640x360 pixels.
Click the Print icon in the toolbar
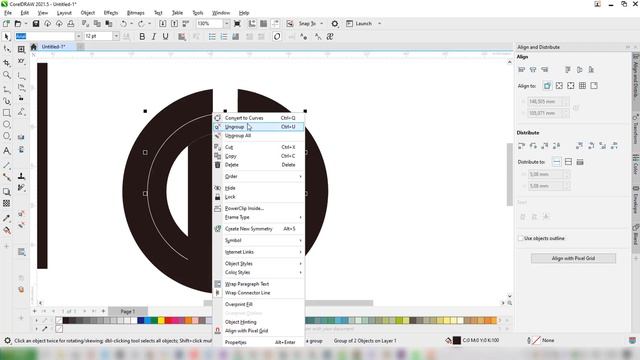(x=71, y=24)
